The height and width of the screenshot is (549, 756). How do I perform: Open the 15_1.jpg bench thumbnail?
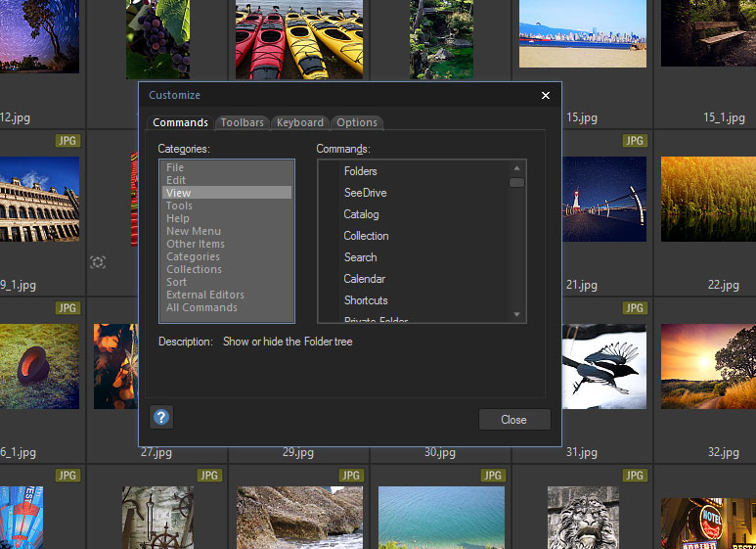(x=708, y=33)
